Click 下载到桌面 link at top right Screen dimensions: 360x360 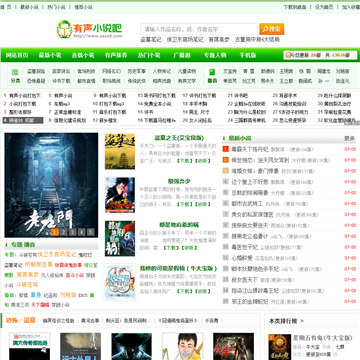[x=295, y=7]
